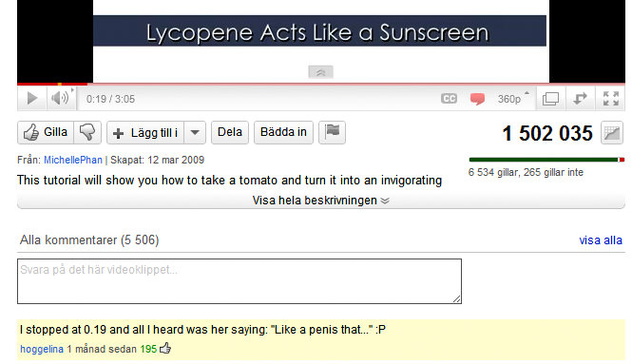This screenshot has height=364, width=632.
Task: Show video statistics graph icon
Action: [612, 133]
